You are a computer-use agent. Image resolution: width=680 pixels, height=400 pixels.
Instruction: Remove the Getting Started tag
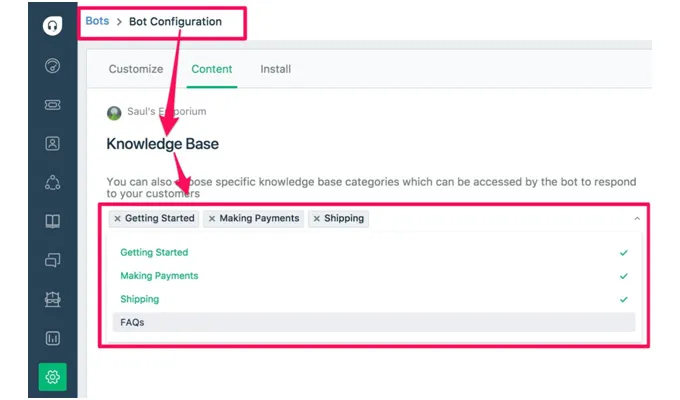pyautogui.click(x=117, y=218)
